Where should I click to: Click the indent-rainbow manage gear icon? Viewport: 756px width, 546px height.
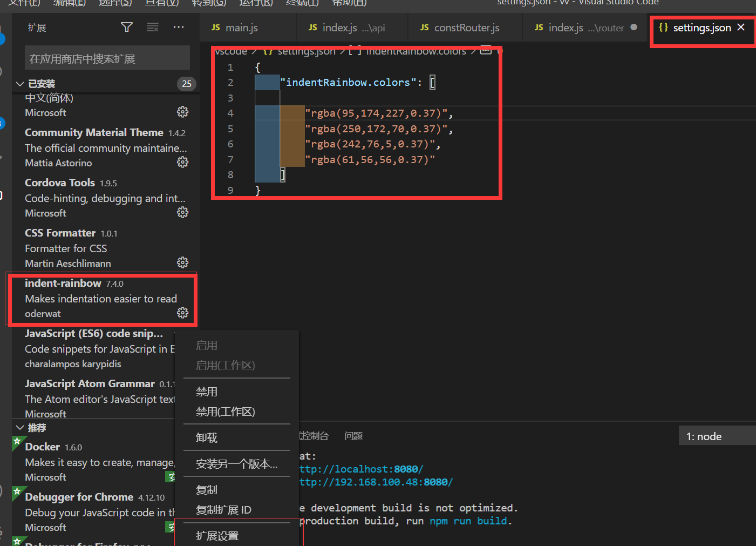(x=183, y=313)
